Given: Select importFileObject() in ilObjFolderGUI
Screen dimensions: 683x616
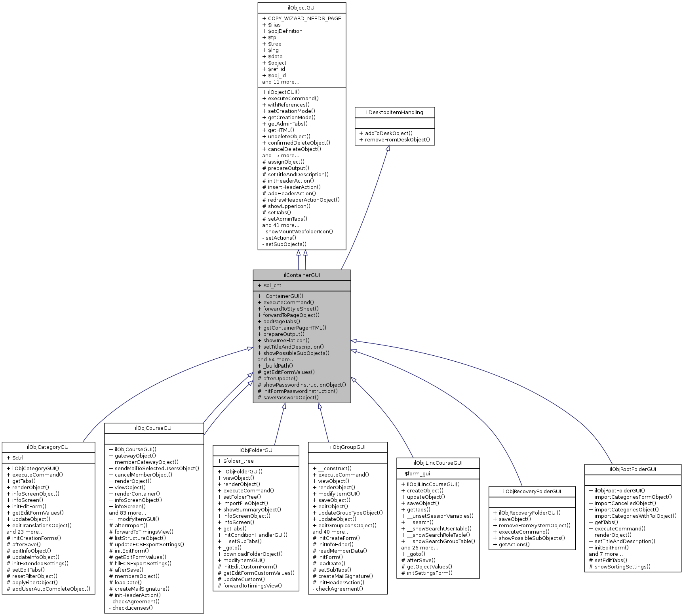Looking at the screenshot, I should tap(243, 503).
